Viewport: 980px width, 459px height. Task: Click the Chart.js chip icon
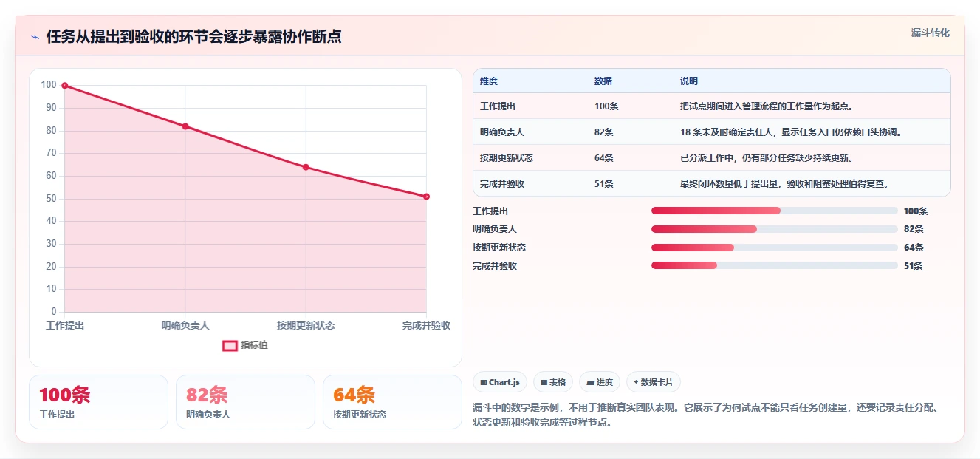tap(483, 382)
